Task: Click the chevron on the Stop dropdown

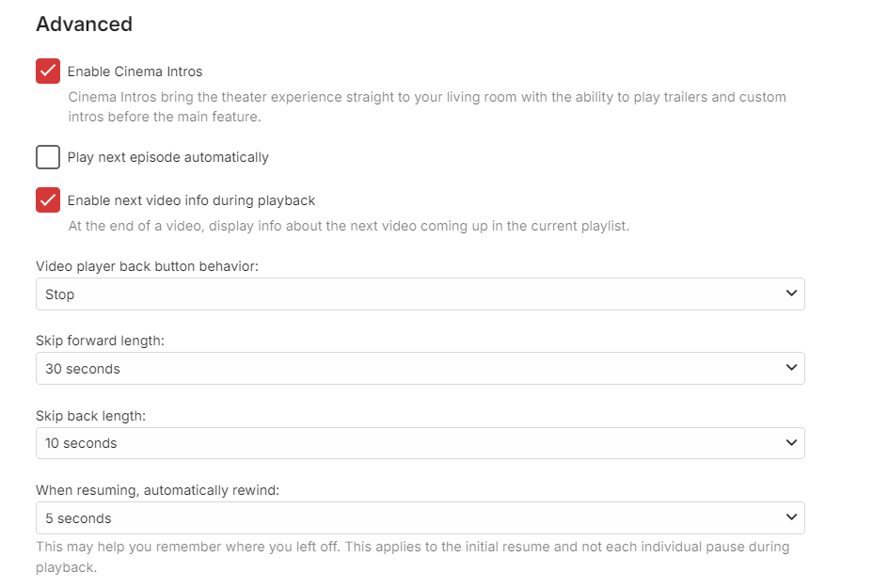Action: (793, 294)
